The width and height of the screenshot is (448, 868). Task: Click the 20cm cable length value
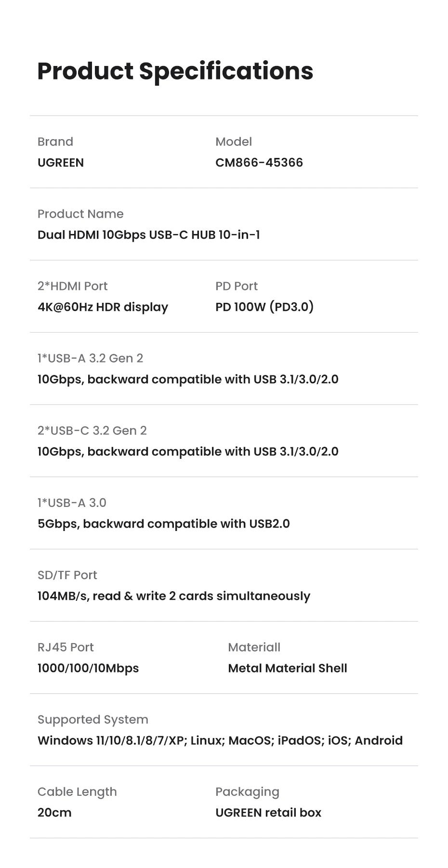54,813
